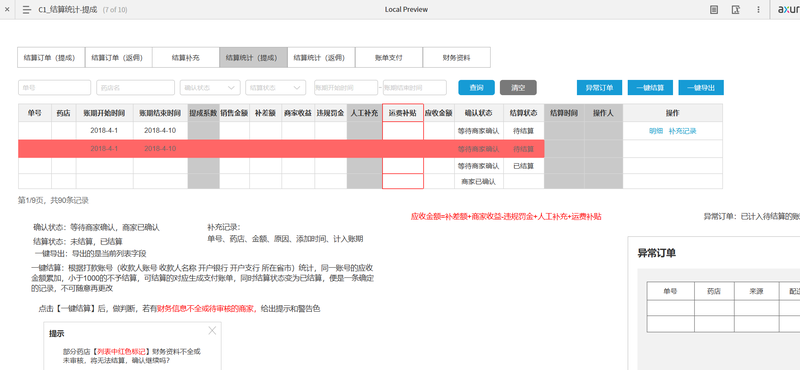Click 单号 header in 异常订单 table
Viewport: 800px width, 370px height.
[x=670, y=291]
